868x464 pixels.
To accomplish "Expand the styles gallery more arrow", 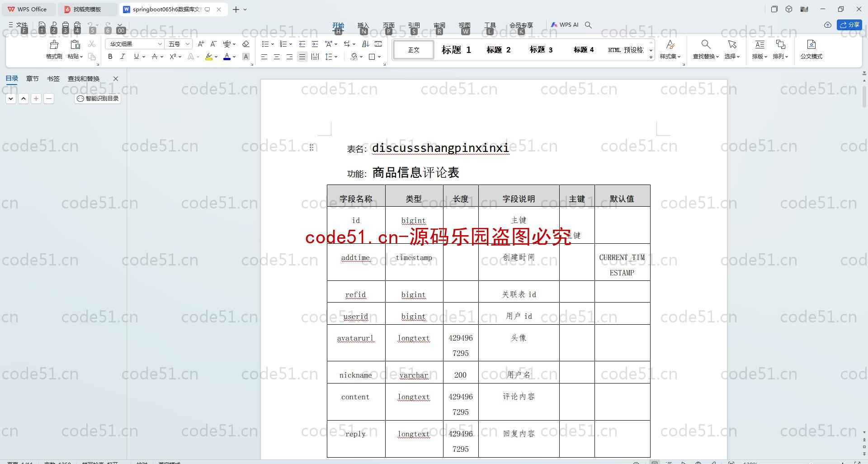I will tap(651, 57).
